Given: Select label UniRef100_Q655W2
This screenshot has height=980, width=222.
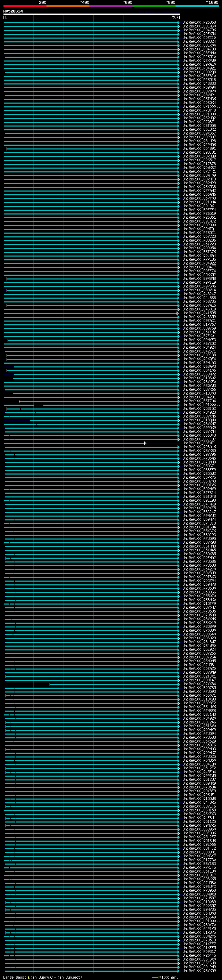Looking at the screenshot, I should 199,473.
